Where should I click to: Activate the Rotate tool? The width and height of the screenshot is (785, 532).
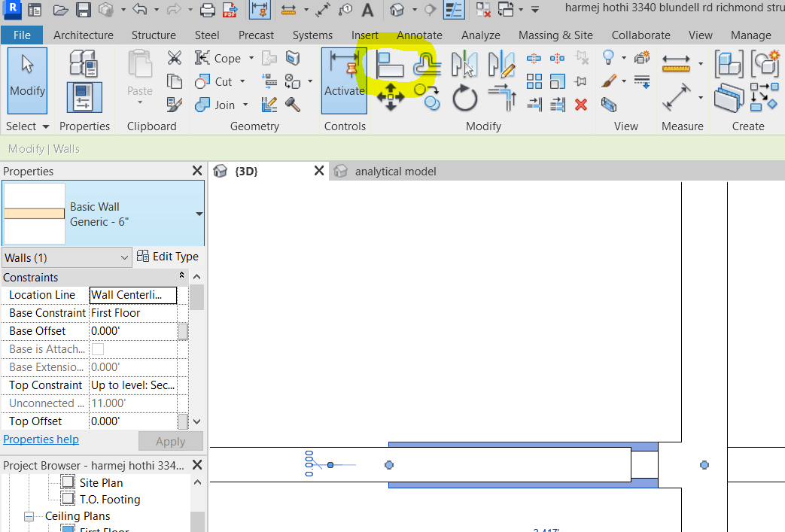pos(464,98)
